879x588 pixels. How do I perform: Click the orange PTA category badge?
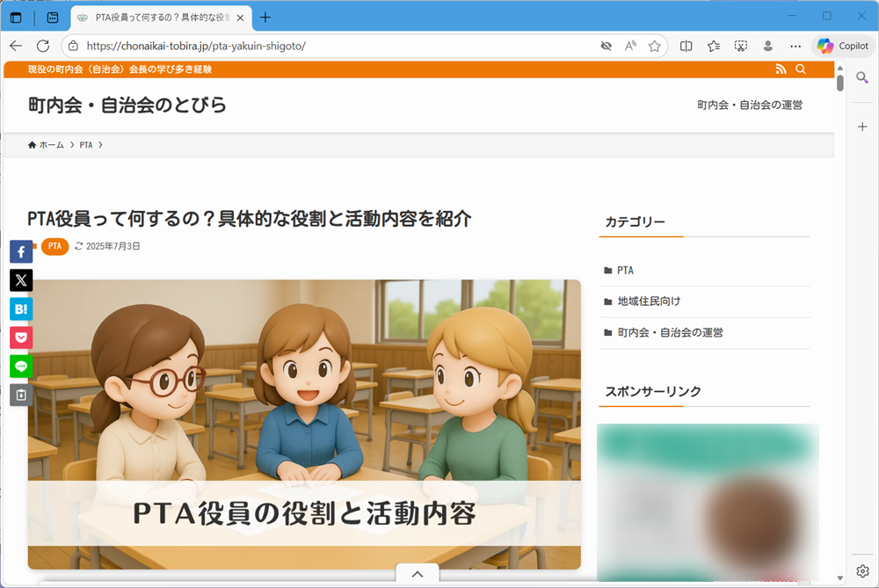[x=54, y=246]
